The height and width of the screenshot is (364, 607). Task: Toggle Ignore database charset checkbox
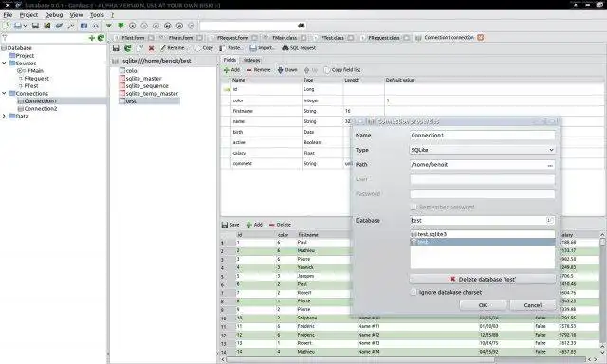[x=414, y=292]
